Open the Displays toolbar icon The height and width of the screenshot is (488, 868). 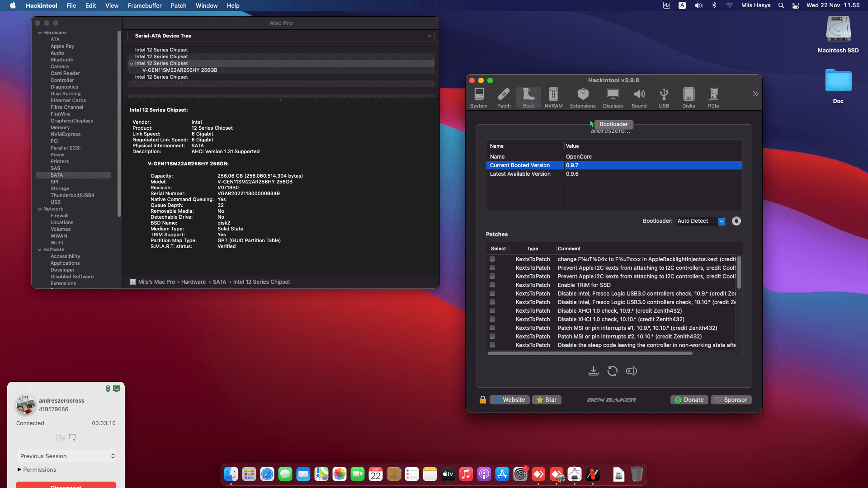(x=613, y=98)
